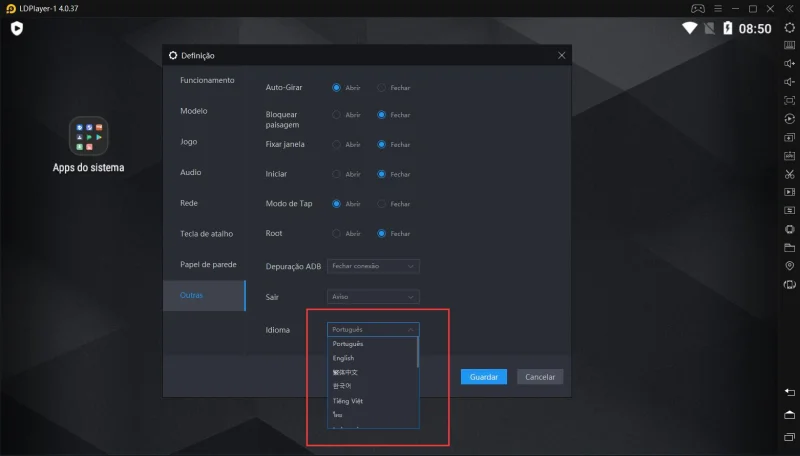Switch to the Audio tab
Image resolution: width=800 pixels, height=456 pixels.
pyautogui.click(x=190, y=172)
